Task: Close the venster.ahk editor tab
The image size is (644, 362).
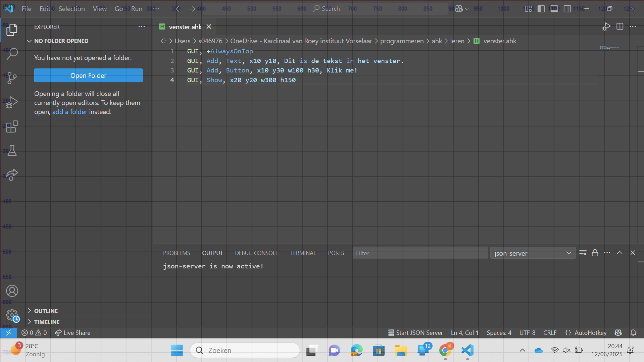Action: pos(209,27)
